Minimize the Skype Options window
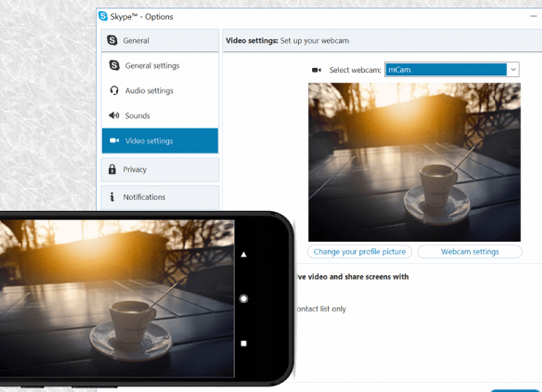 tap(534, 16)
